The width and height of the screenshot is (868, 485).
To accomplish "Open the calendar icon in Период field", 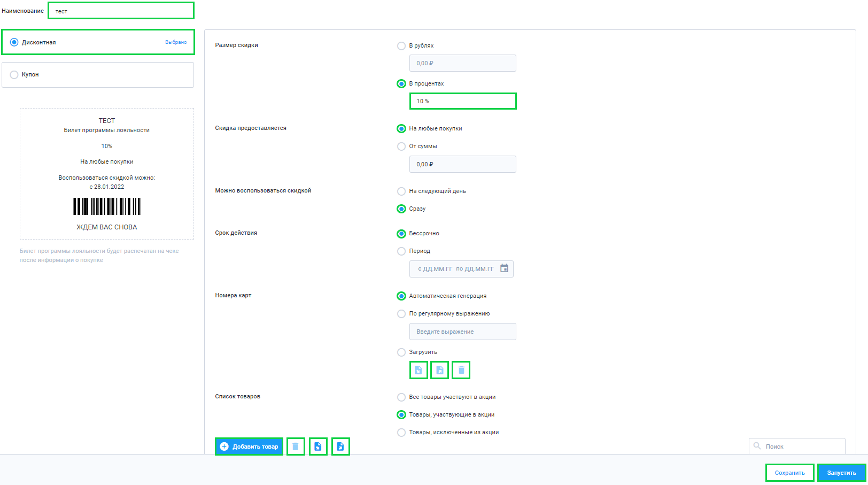I will (x=504, y=268).
